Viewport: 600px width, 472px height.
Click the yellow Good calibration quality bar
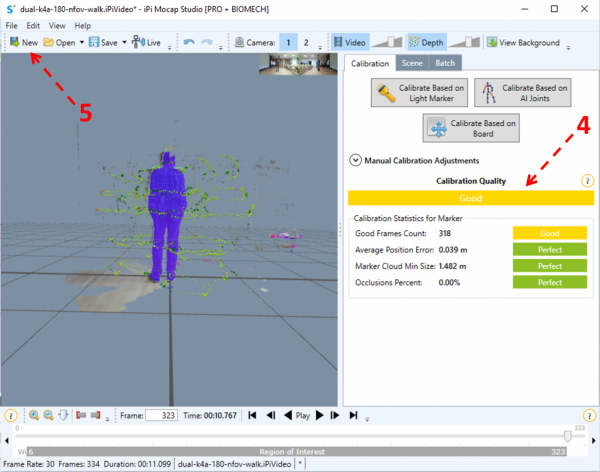click(471, 198)
